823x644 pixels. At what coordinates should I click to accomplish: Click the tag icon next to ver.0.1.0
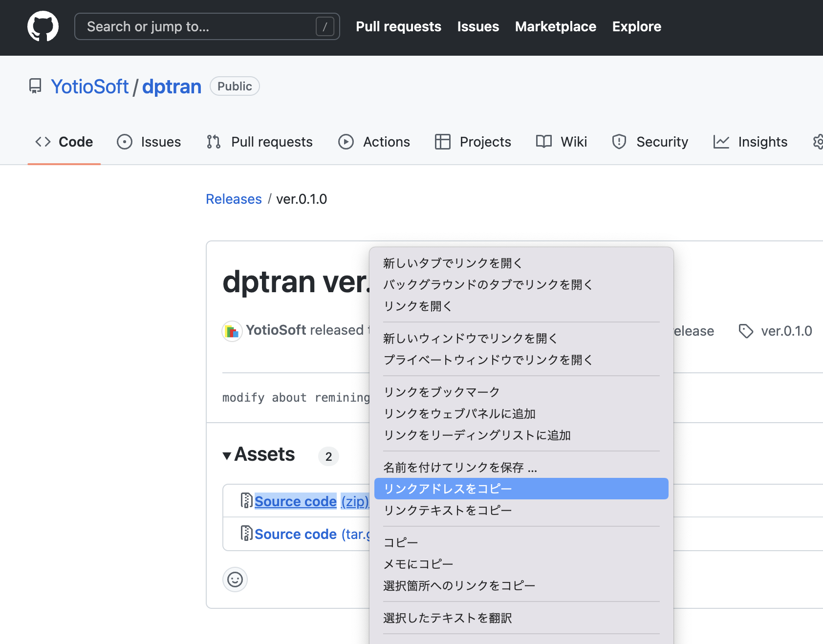(x=746, y=331)
